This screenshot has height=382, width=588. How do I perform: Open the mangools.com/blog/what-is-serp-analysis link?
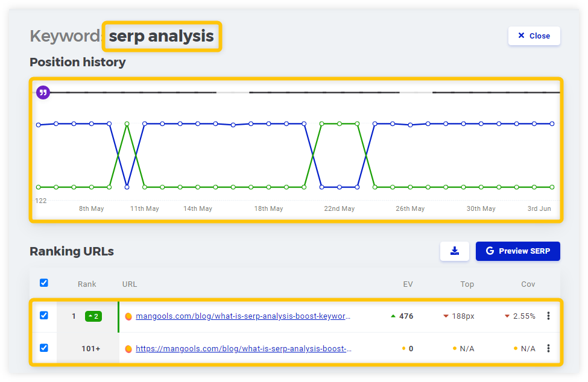[x=243, y=316]
